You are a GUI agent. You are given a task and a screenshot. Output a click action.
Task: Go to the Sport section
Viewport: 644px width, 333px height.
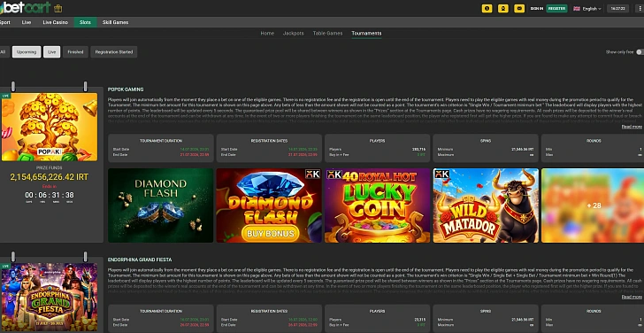coord(5,22)
